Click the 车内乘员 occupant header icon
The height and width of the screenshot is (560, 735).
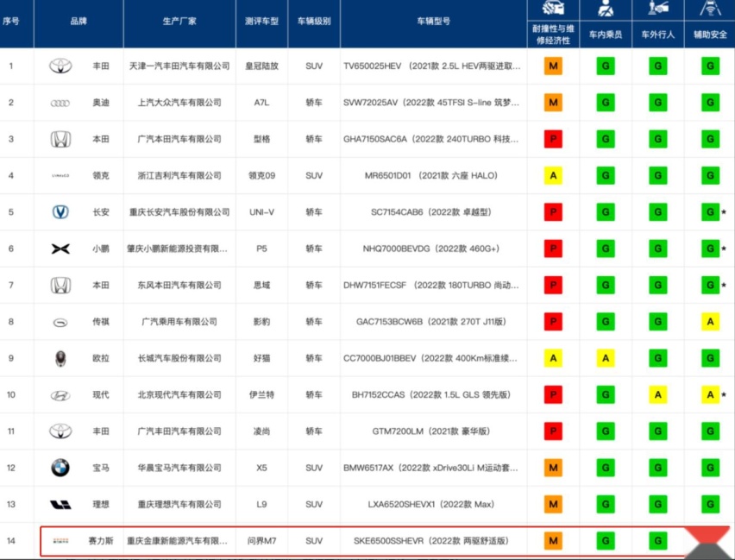point(606,9)
